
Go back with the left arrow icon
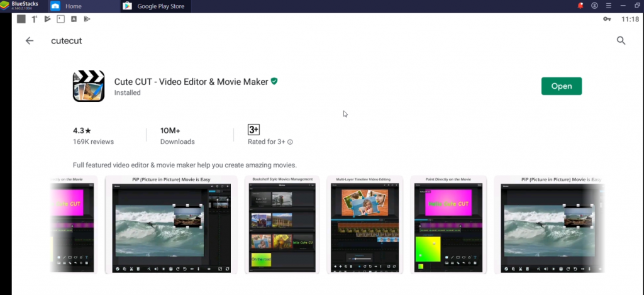coord(29,41)
